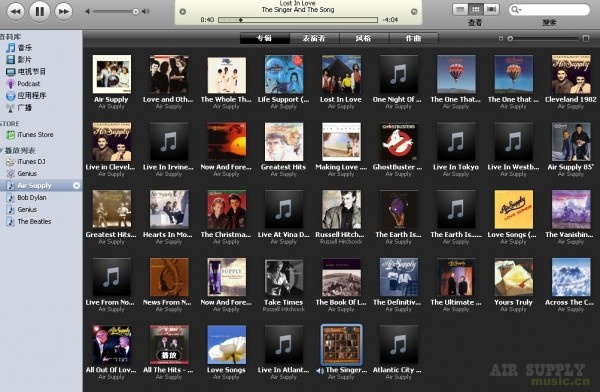Screen dimensions: 600x392
Task: Skip to the next track
Action: 63,11
